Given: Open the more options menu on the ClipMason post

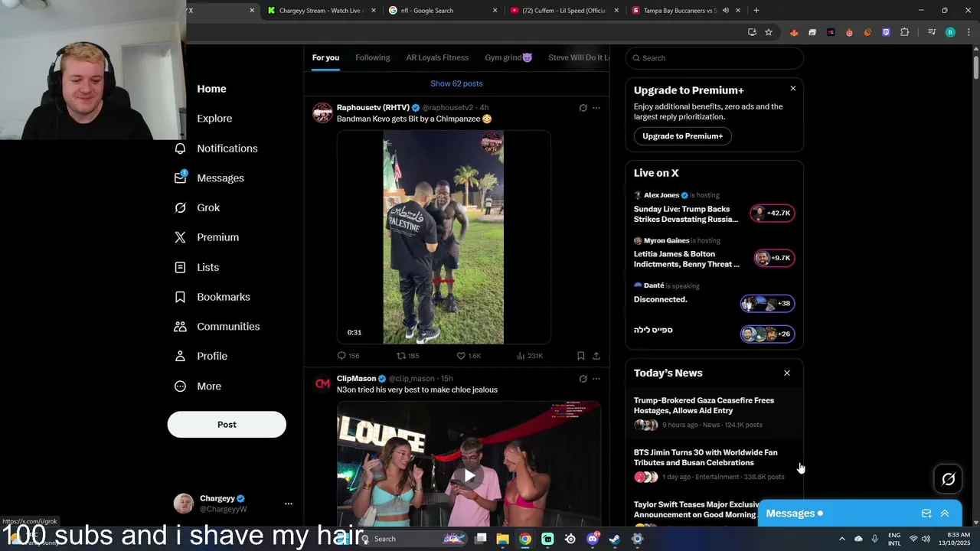Looking at the screenshot, I should click(596, 379).
